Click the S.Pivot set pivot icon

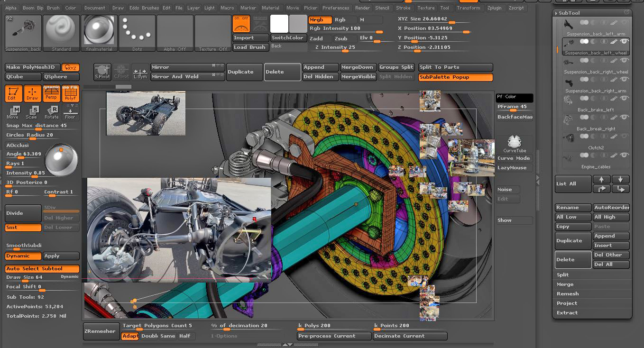102,72
